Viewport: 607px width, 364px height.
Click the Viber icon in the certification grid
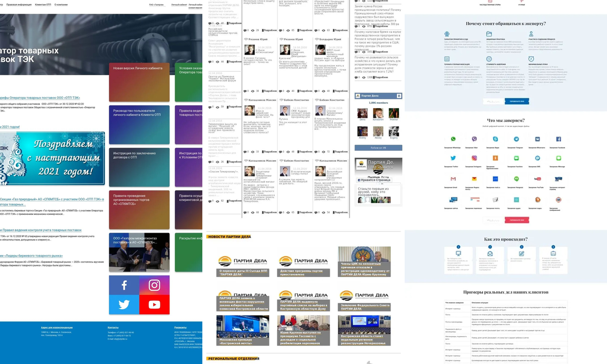(474, 139)
